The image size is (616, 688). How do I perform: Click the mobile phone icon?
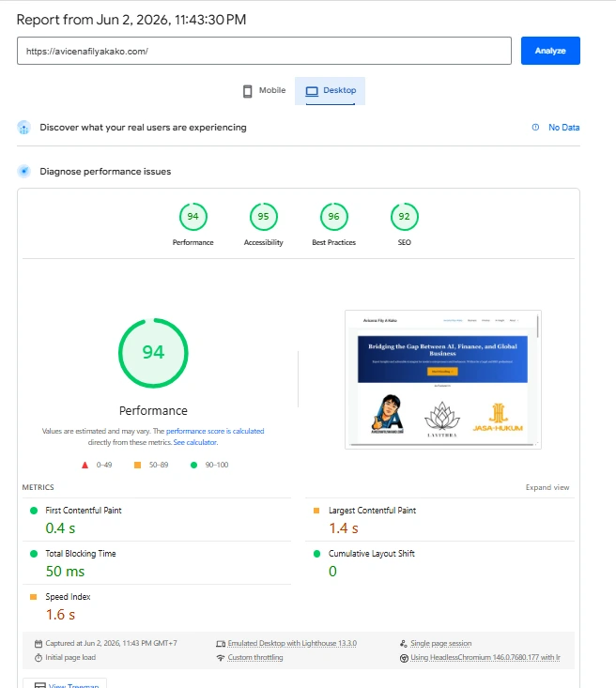[x=247, y=91]
